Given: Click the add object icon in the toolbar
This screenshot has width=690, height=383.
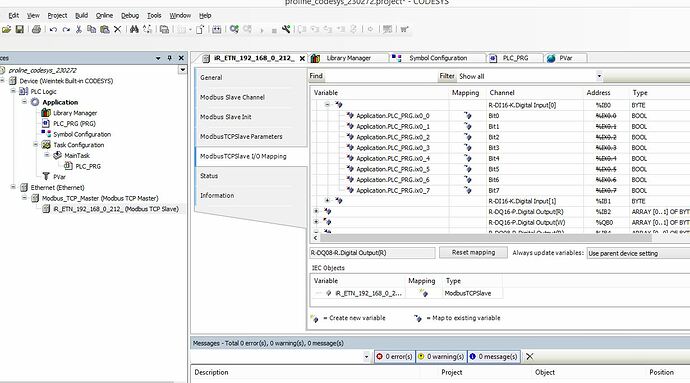Looking at the screenshot, I should (x=200, y=29).
